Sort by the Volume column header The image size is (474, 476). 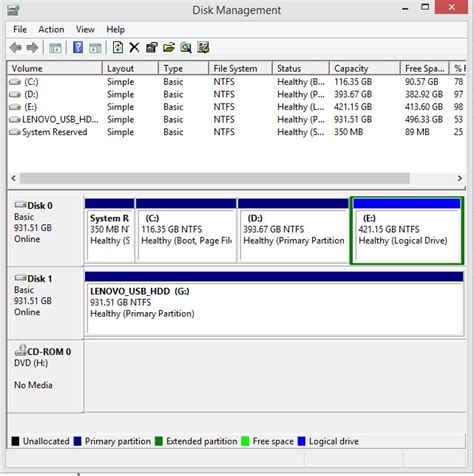pyautogui.click(x=54, y=69)
